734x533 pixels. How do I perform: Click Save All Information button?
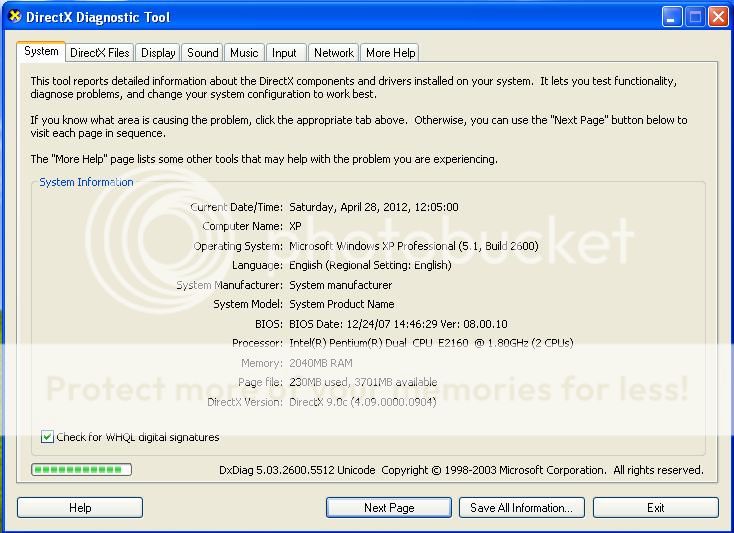(x=522, y=508)
